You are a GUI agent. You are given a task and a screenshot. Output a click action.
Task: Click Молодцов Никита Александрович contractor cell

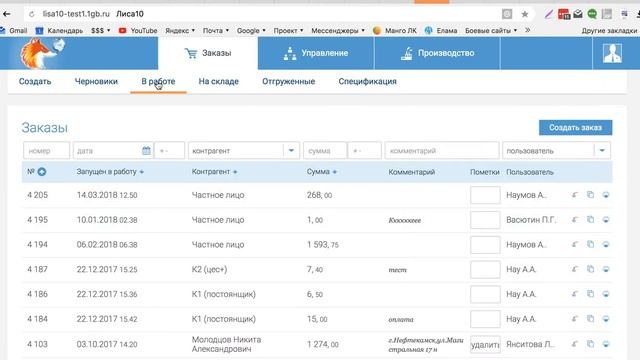click(227, 344)
